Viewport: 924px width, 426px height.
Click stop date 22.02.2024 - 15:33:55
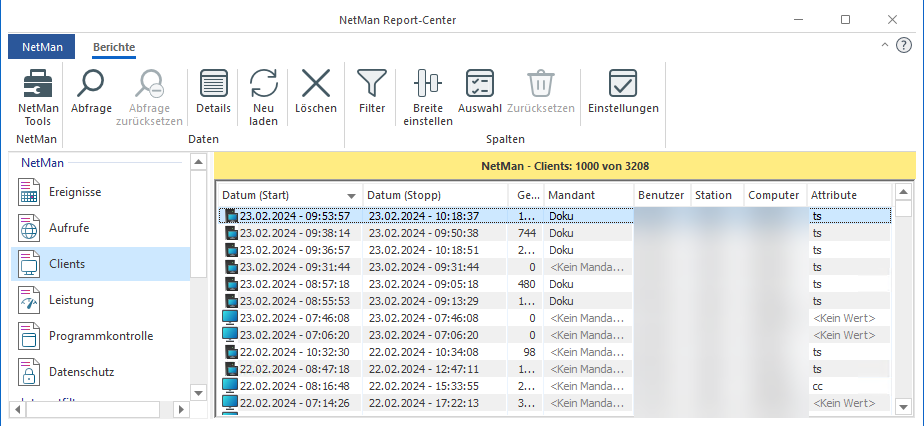pos(424,387)
